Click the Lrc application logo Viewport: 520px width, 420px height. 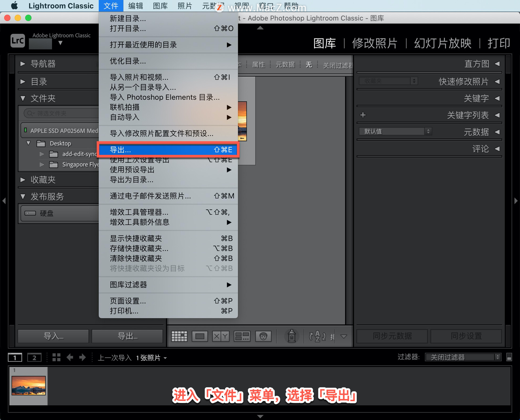18,41
